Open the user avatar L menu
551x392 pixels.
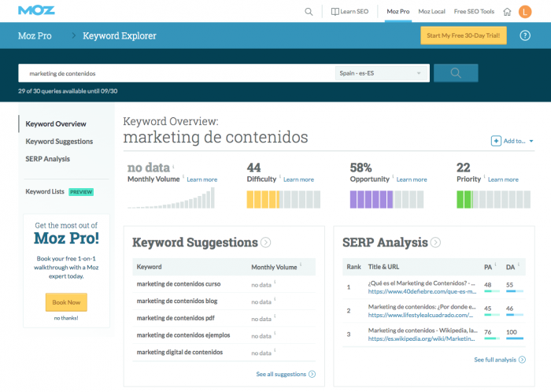[525, 12]
